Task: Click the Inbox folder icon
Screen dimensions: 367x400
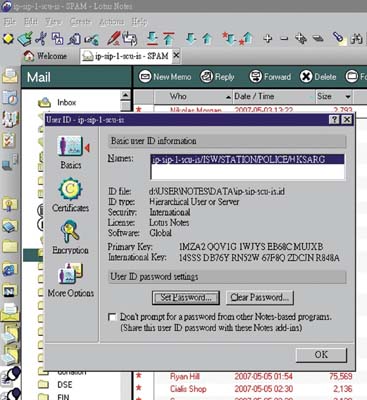Action: pos(44,102)
